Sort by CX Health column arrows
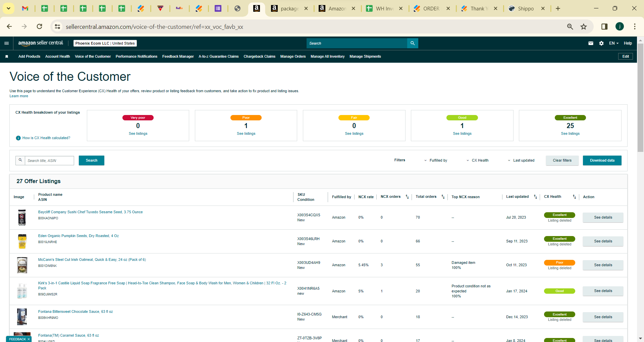 [x=574, y=197]
